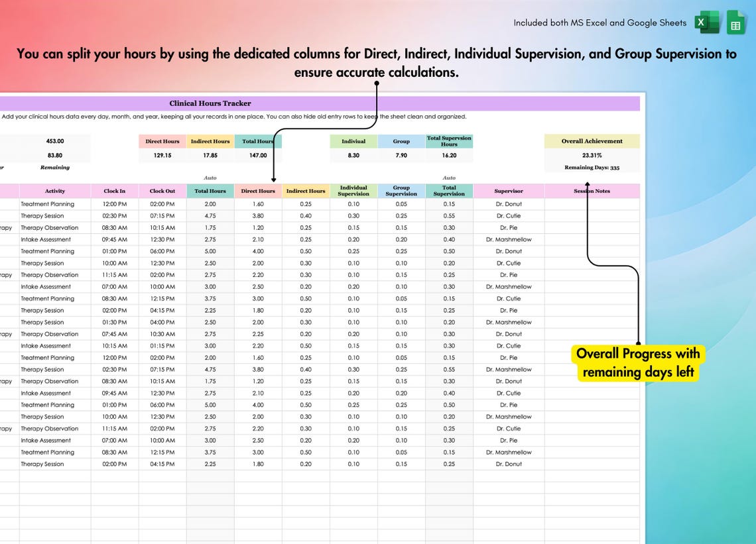756x544 pixels.
Task: Click the Activity column header
Action: click(x=55, y=191)
